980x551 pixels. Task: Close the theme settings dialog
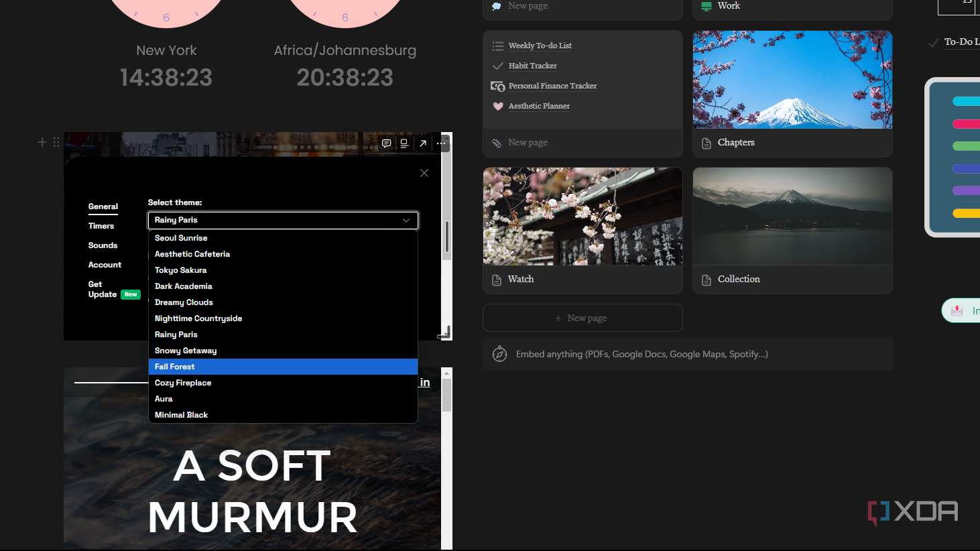tap(424, 173)
